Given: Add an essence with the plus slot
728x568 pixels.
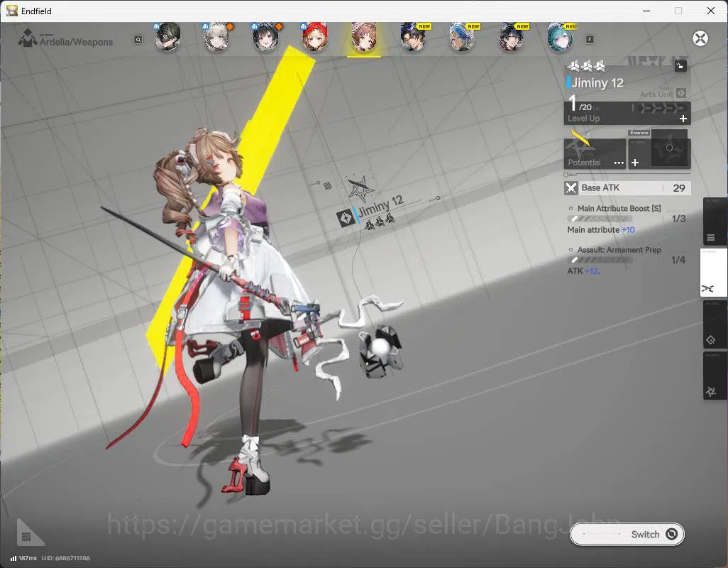Looking at the screenshot, I should pos(635,163).
